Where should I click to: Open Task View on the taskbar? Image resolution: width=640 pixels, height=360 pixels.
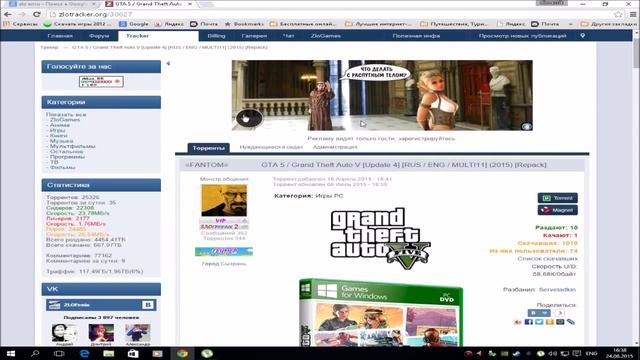[59, 353]
